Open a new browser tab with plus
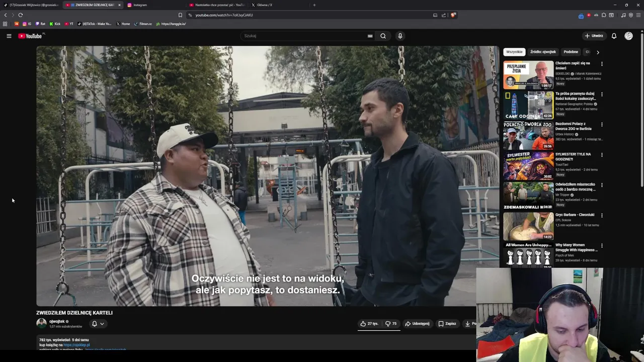The height and width of the screenshot is (362, 644). coord(314,5)
